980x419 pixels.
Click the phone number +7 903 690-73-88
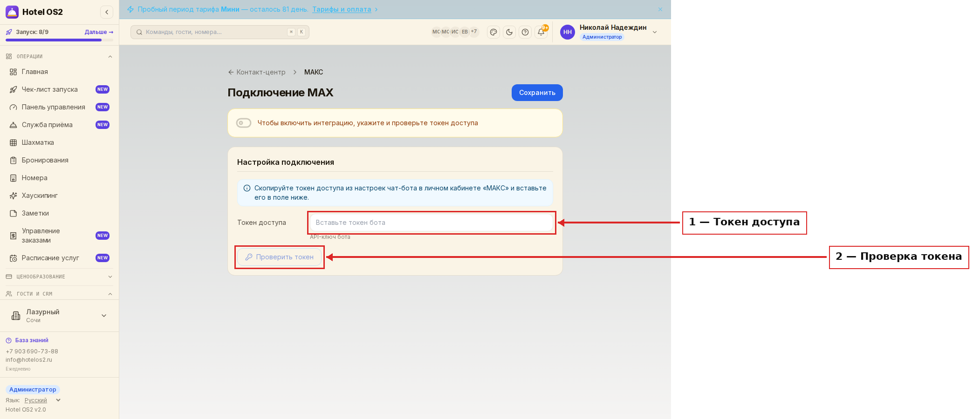pos(32,351)
